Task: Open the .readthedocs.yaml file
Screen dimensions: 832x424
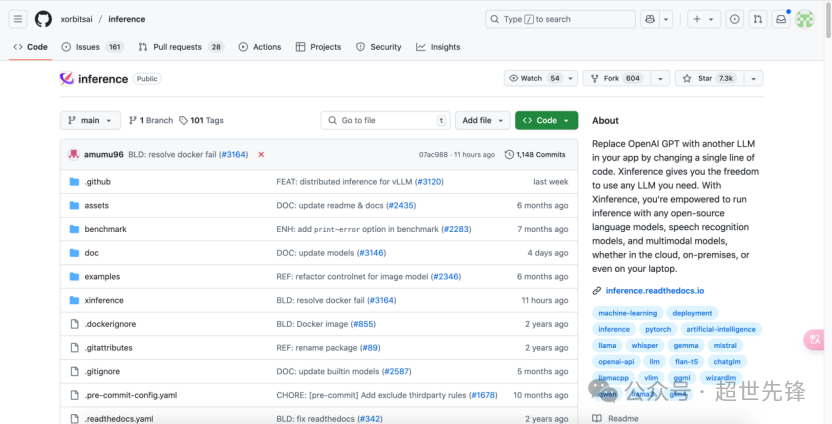Action: (x=119, y=418)
